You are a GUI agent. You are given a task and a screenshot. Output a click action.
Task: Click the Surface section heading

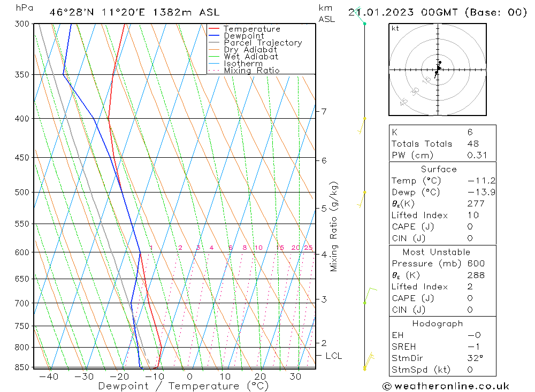tap(439, 169)
